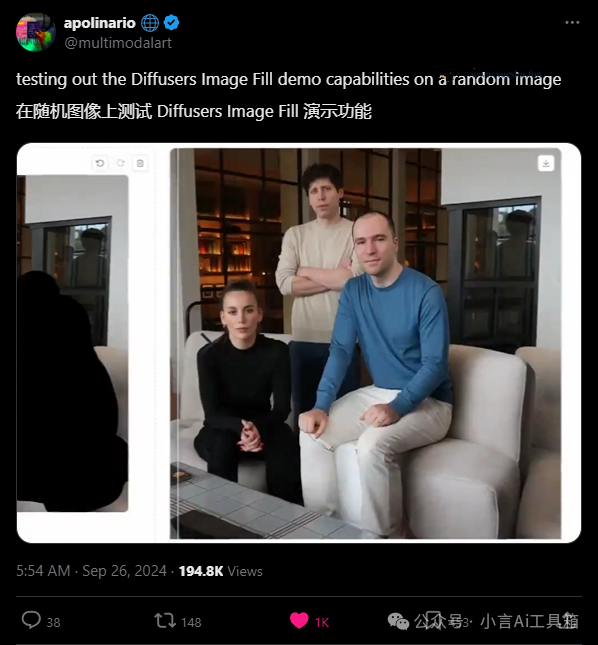Click the 194.8K Views count
The image size is (598, 645).
click(x=220, y=571)
